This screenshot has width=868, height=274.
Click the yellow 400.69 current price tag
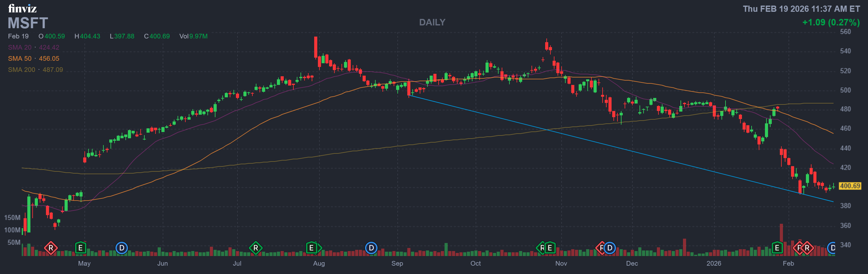coord(849,186)
